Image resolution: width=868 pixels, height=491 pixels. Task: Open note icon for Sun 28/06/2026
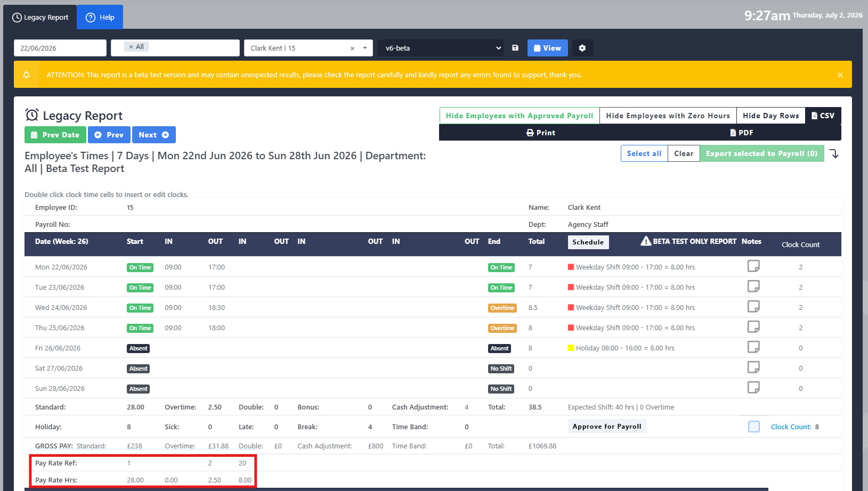[x=753, y=387]
